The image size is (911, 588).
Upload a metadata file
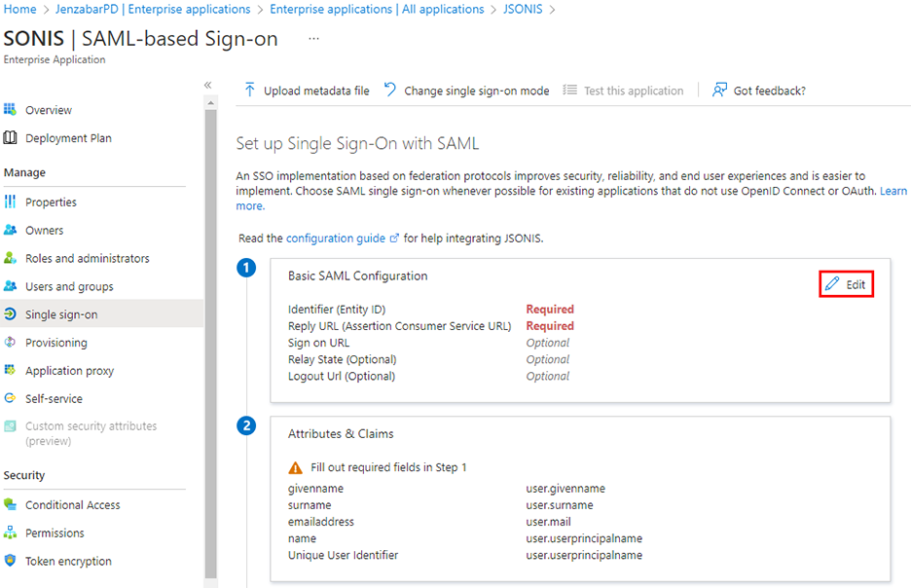tap(311, 90)
